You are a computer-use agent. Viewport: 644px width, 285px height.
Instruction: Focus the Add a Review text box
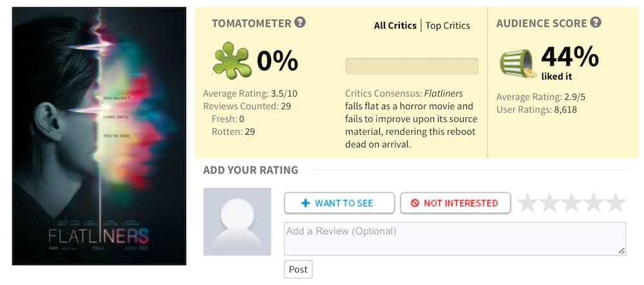coord(455,239)
